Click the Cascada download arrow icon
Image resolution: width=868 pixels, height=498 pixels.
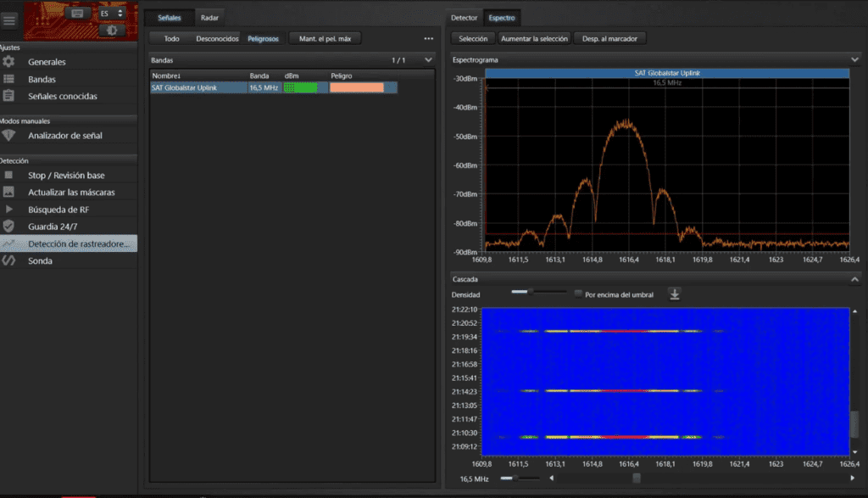675,294
